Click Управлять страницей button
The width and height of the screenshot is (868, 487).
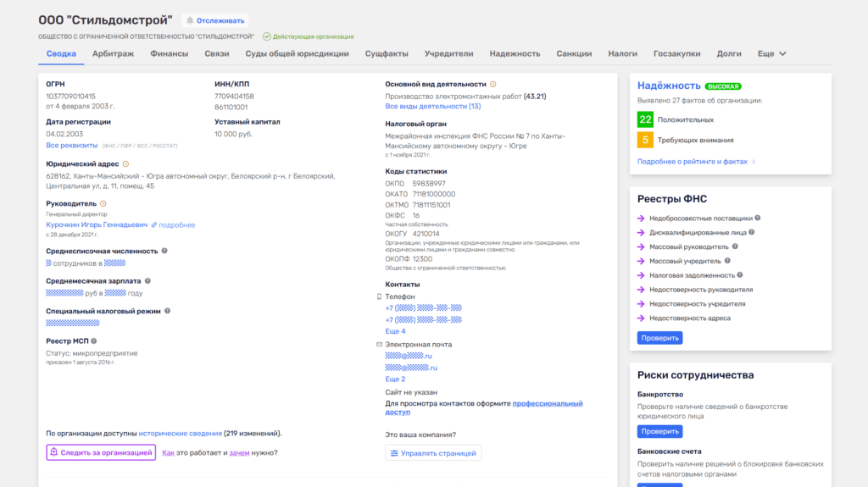click(x=433, y=453)
